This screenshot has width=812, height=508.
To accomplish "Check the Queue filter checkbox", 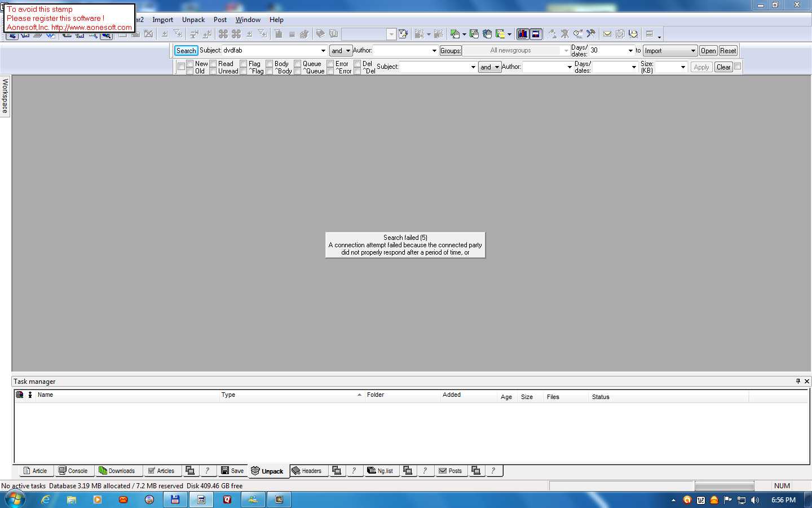I will [298, 64].
